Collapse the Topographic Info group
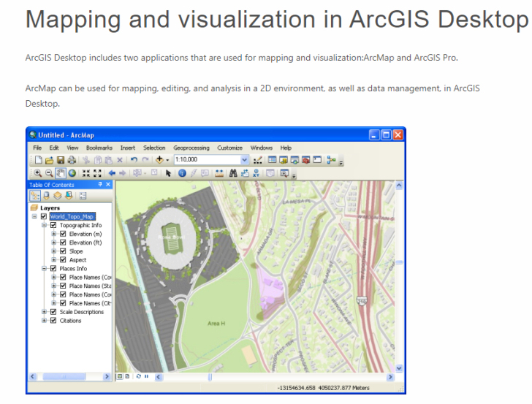 tap(44, 225)
